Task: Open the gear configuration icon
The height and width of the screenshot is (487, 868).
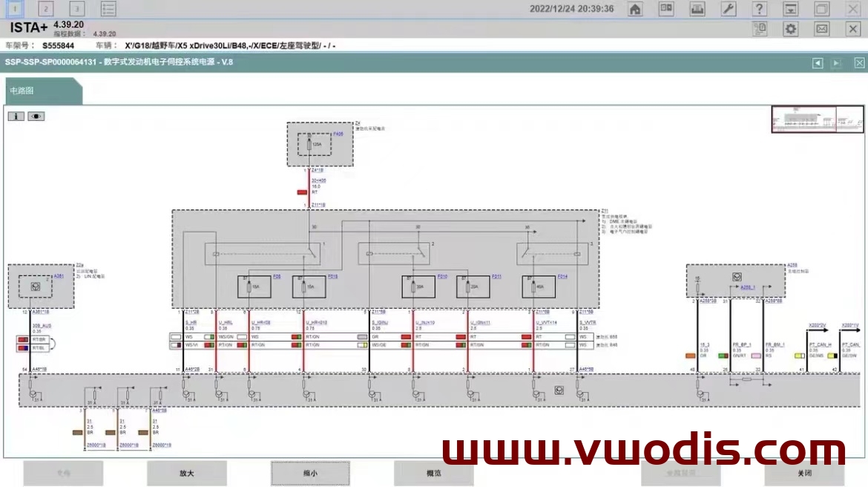Action: coord(791,29)
